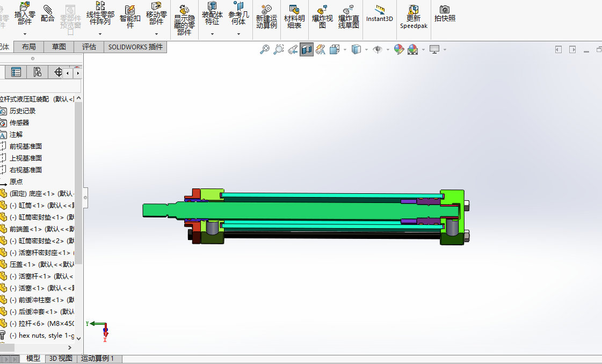This screenshot has width=602, height=364.
Task: Open Linear Component Pattern (线性零部件阵列)
Action: coord(100,14)
